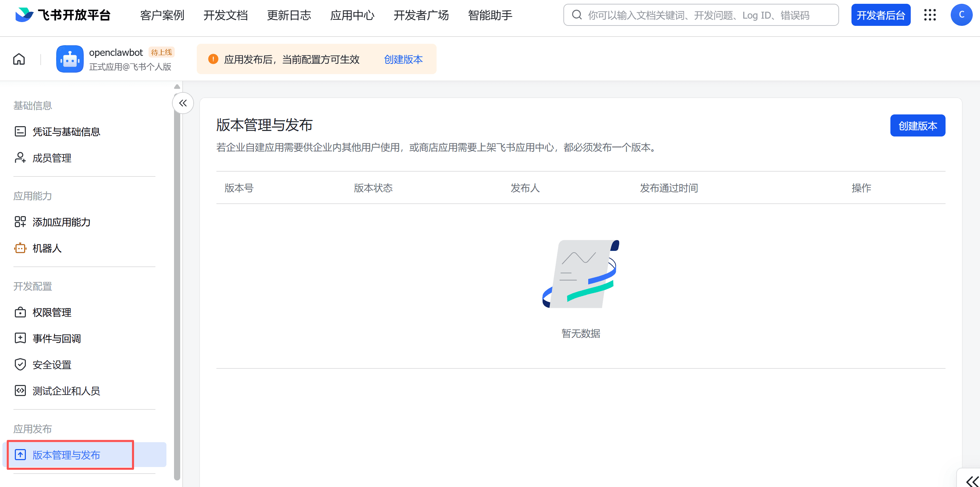This screenshot has width=980, height=487.
Task: Collapse the left sidebar with double-chevron
Action: (x=183, y=103)
